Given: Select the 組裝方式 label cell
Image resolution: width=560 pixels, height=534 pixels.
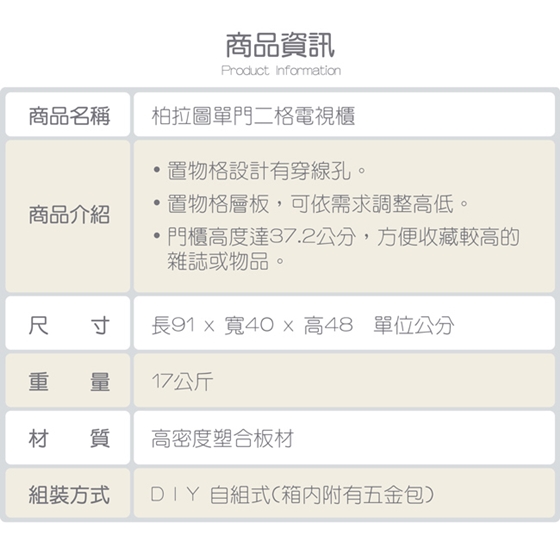Looking at the screenshot, I should point(68,493).
